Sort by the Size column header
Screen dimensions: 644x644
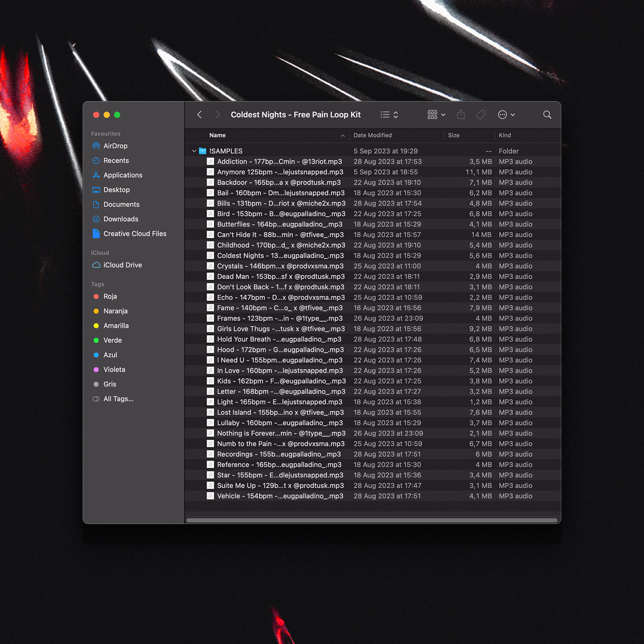454,135
